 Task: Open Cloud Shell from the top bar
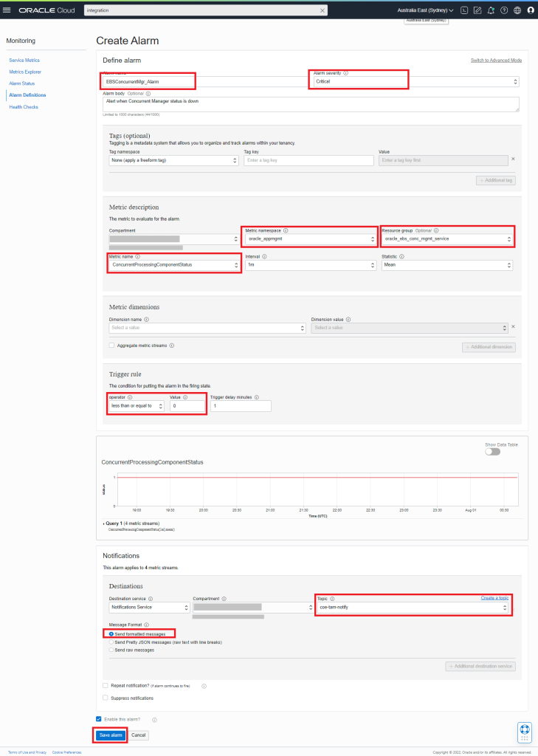click(463, 10)
